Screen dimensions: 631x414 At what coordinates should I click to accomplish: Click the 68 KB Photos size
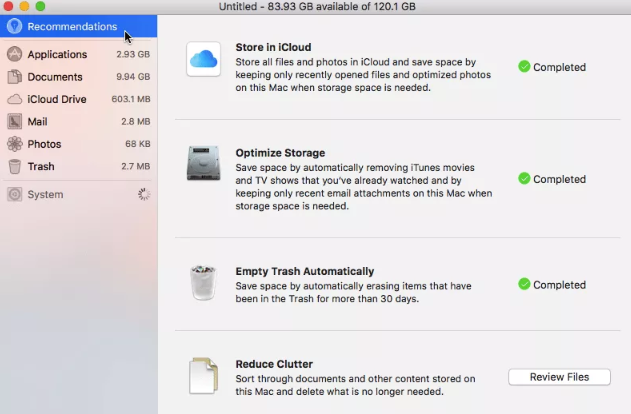click(x=138, y=144)
